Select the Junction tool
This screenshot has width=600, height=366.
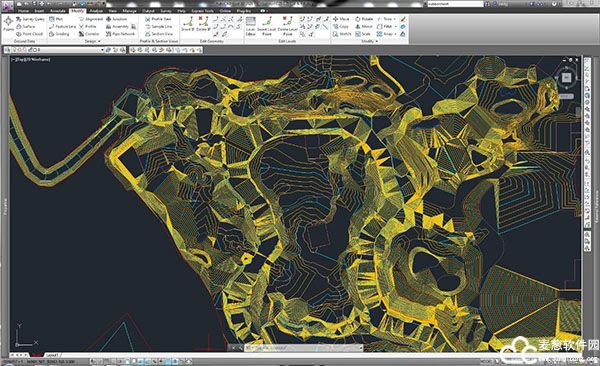click(x=116, y=19)
